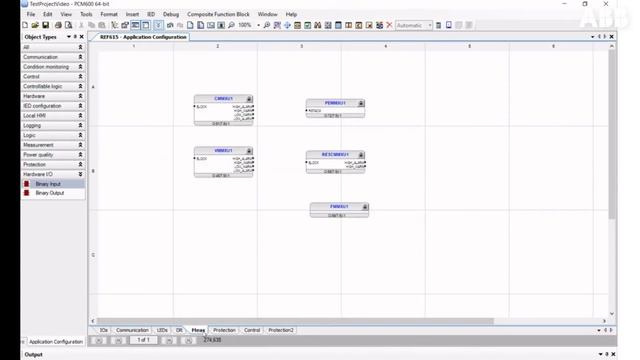Switch to the Protection page tab
640x360 pixels.
pyautogui.click(x=224, y=330)
